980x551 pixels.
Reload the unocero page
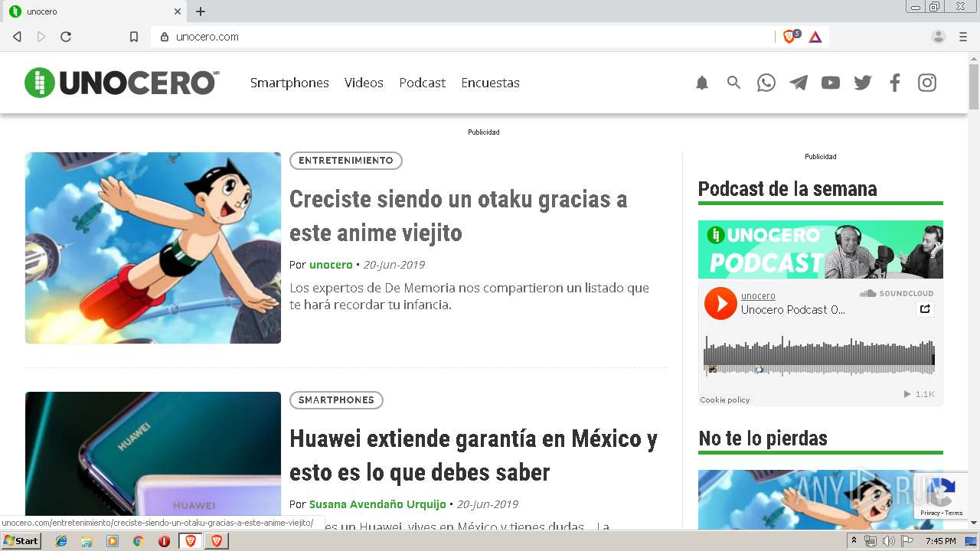(x=66, y=37)
